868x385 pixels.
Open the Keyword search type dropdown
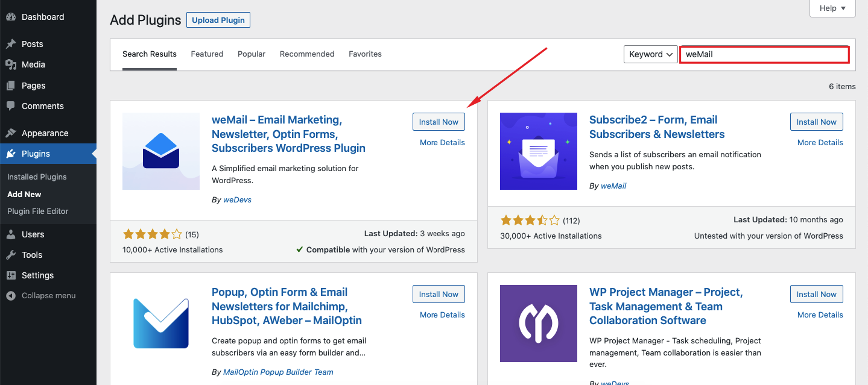click(x=650, y=54)
